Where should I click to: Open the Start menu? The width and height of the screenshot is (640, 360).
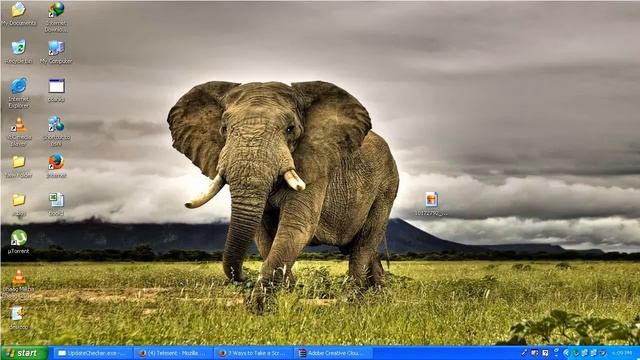coord(24,353)
